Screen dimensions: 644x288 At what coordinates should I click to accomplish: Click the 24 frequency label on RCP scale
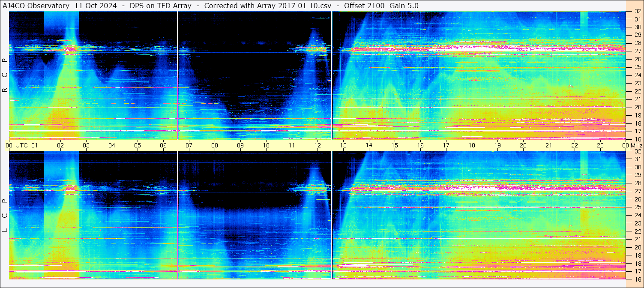[x=638, y=75]
